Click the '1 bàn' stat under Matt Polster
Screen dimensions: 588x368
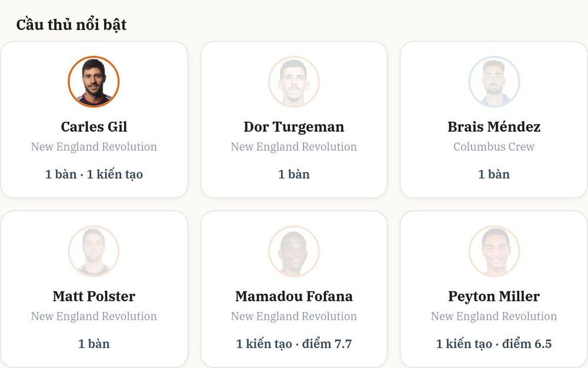(x=93, y=344)
